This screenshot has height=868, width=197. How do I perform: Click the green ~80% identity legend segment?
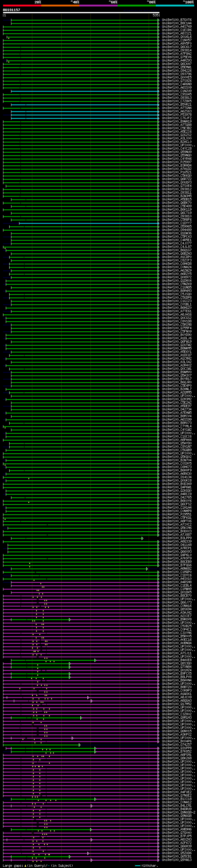click(x=137, y=6)
